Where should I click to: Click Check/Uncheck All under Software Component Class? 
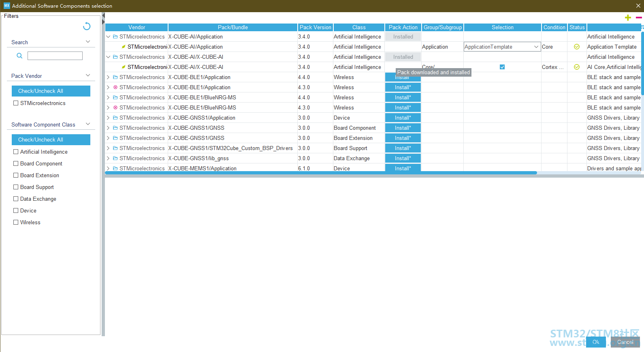click(x=51, y=140)
